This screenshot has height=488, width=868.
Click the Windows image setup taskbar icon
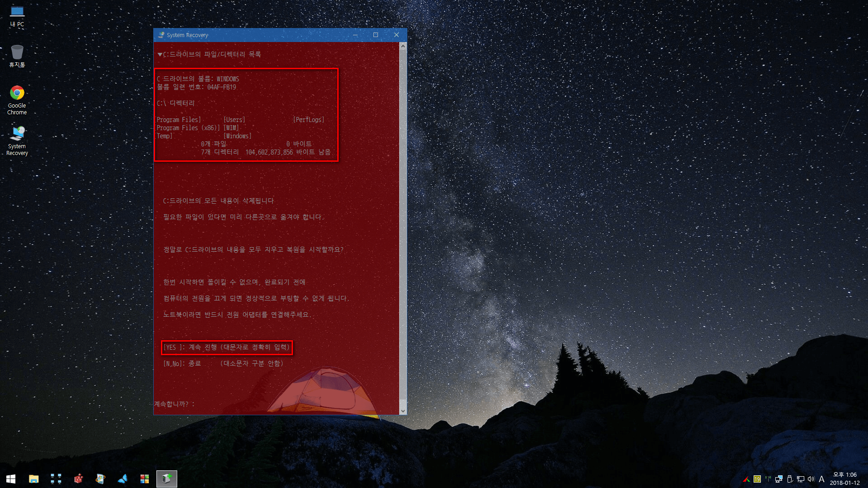point(100,479)
